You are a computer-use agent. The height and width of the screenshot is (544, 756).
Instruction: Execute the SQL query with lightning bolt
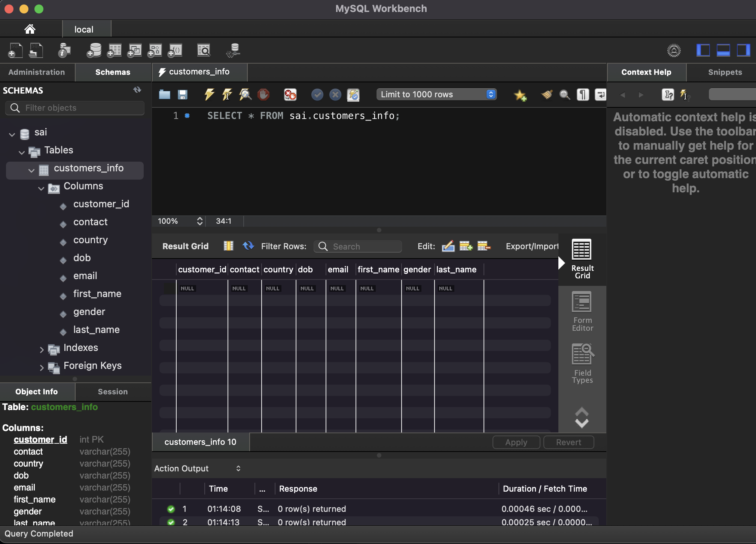pos(209,95)
